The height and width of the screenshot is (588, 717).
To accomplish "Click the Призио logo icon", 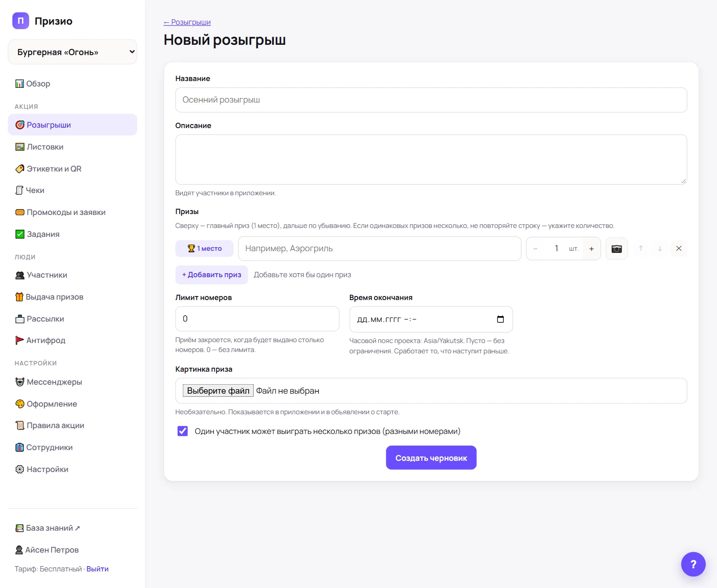I will coord(21,21).
